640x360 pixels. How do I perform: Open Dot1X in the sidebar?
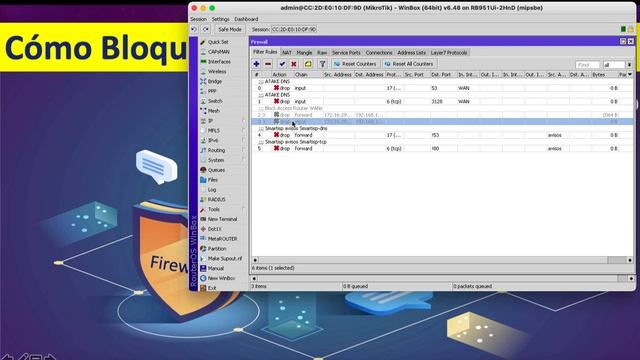pos(214,229)
